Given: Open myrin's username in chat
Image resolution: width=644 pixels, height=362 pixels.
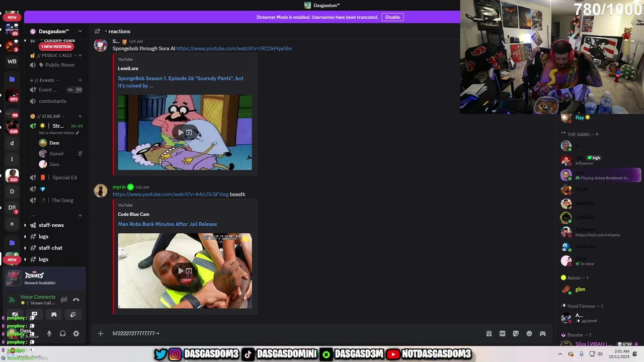Looking at the screenshot, I should (119, 187).
